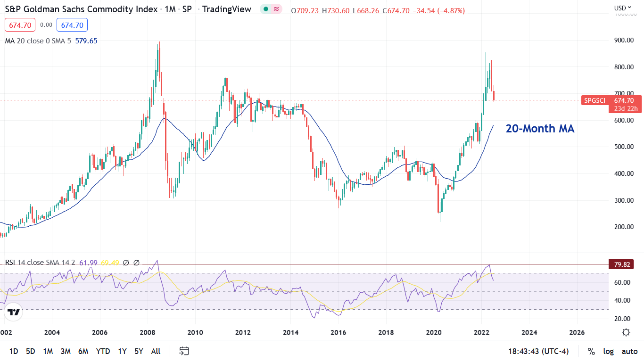
Task: Select the MA 20 close indicator legend
Action: (x=38, y=41)
